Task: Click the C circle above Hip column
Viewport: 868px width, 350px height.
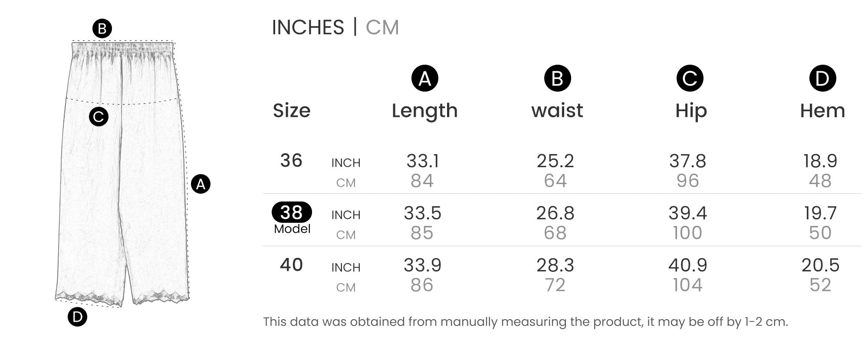Action: point(690,79)
